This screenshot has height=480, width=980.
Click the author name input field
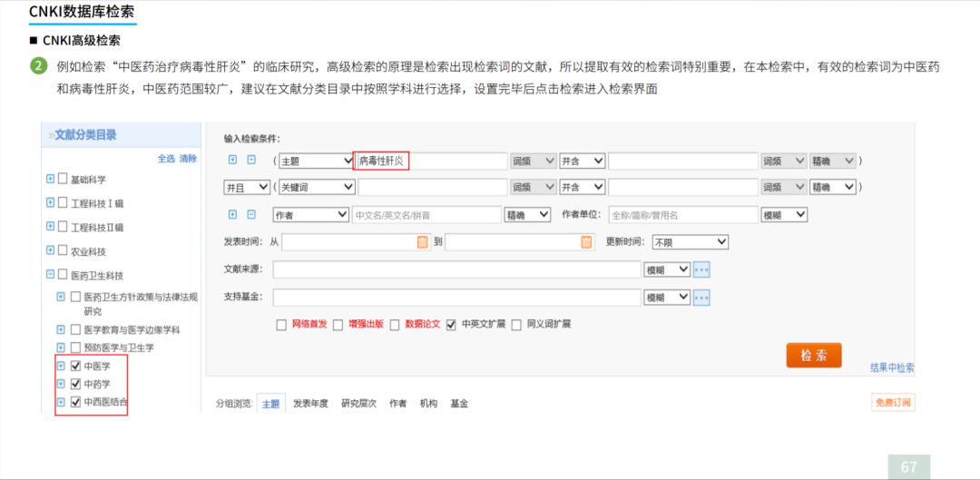point(426,214)
